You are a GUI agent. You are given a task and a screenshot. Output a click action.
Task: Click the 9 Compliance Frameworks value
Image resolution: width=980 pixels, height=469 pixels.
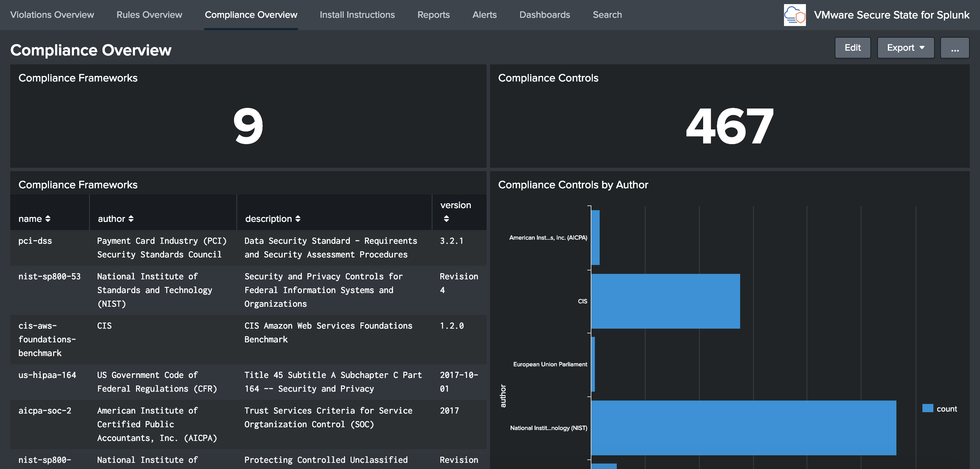[x=248, y=126]
